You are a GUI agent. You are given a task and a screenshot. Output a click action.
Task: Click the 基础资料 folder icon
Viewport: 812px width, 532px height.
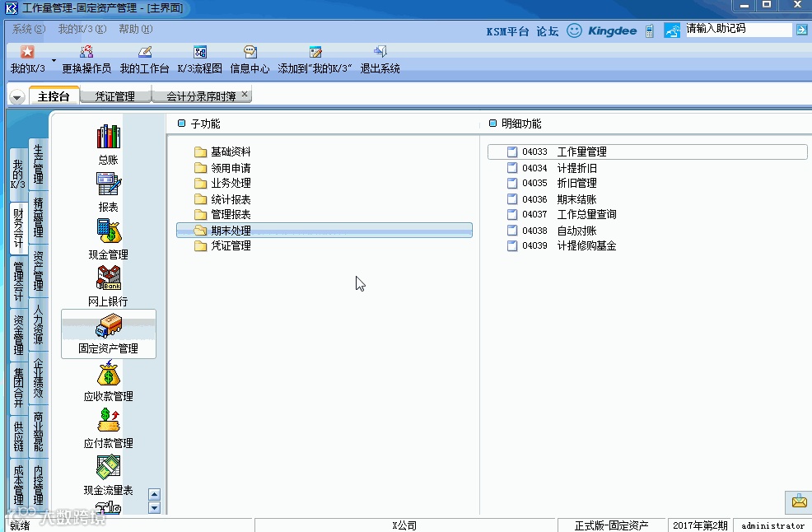200,152
